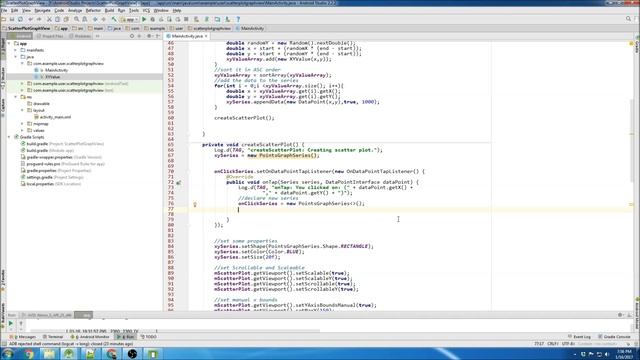640x360 pixels.
Task: Open the Event Log
Action: pyautogui.click(x=580, y=337)
